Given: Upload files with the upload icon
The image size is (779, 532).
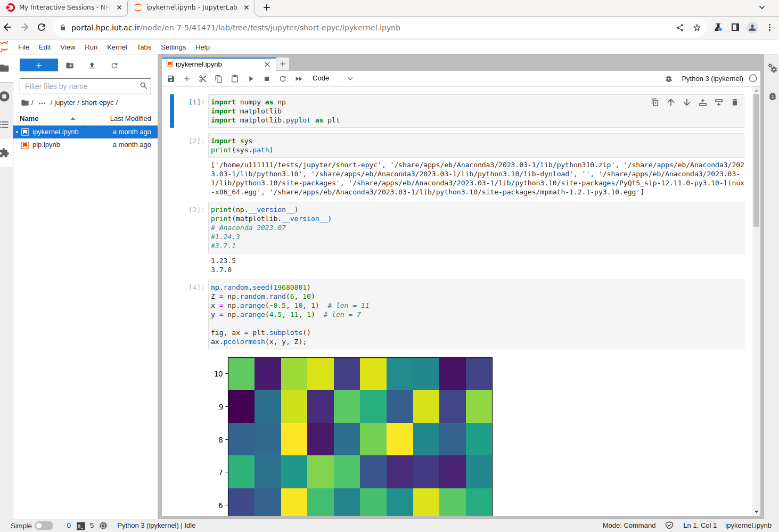Looking at the screenshot, I should click(92, 66).
